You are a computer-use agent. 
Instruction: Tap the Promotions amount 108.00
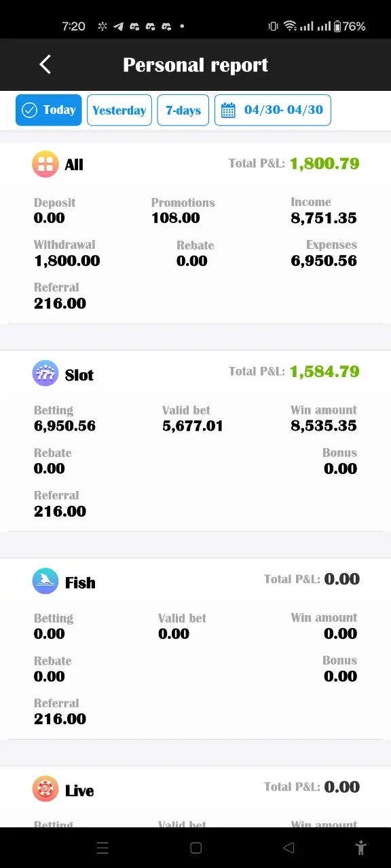(176, 218)
